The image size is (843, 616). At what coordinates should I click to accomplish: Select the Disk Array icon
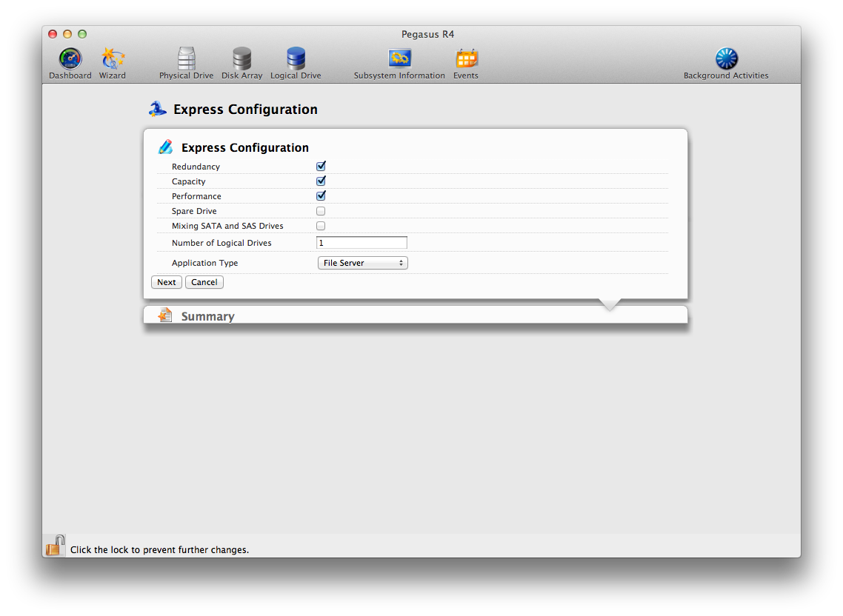241,59
